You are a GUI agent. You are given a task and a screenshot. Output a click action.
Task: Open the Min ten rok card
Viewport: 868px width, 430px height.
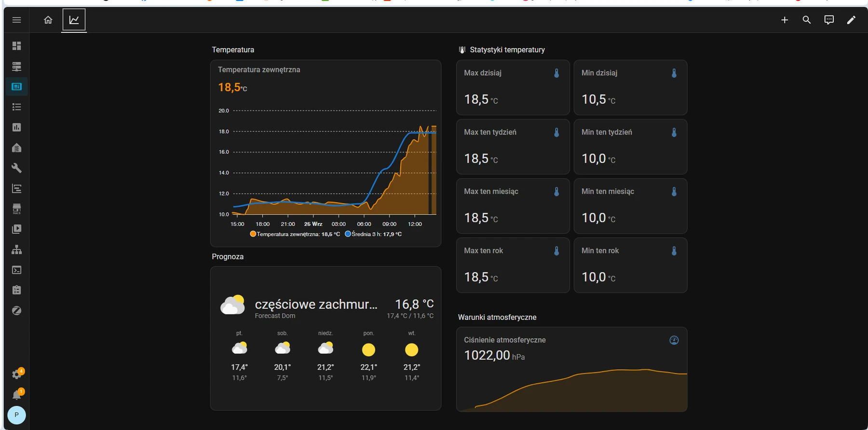click(x=630, y=265)
